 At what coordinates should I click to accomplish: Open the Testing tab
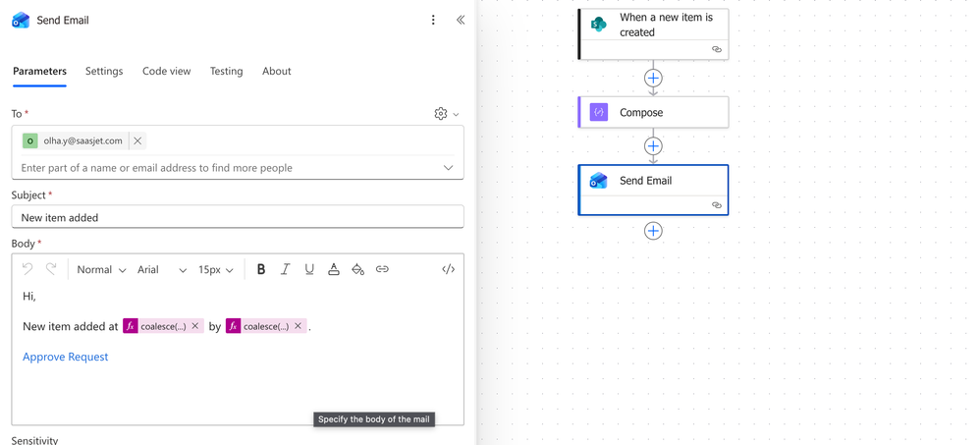click(226, 72)
